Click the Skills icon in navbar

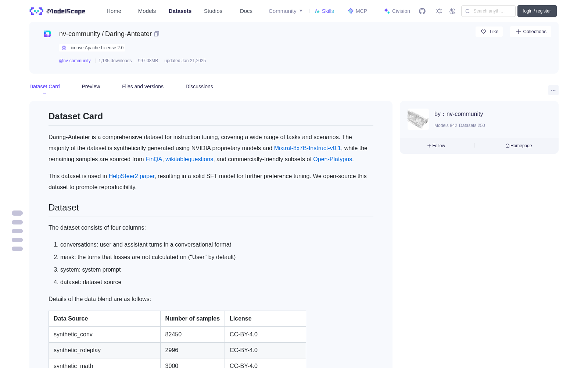pyautogui.click(x=317, y=11)
